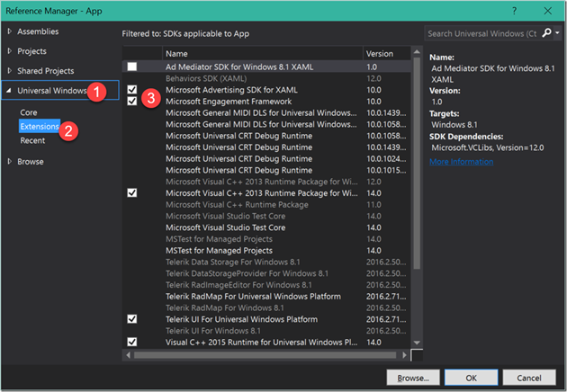Select Universal CRT Debug Runtime 10.0.1024 row
Screen dimensions: 567x392
tap(267, 158)
